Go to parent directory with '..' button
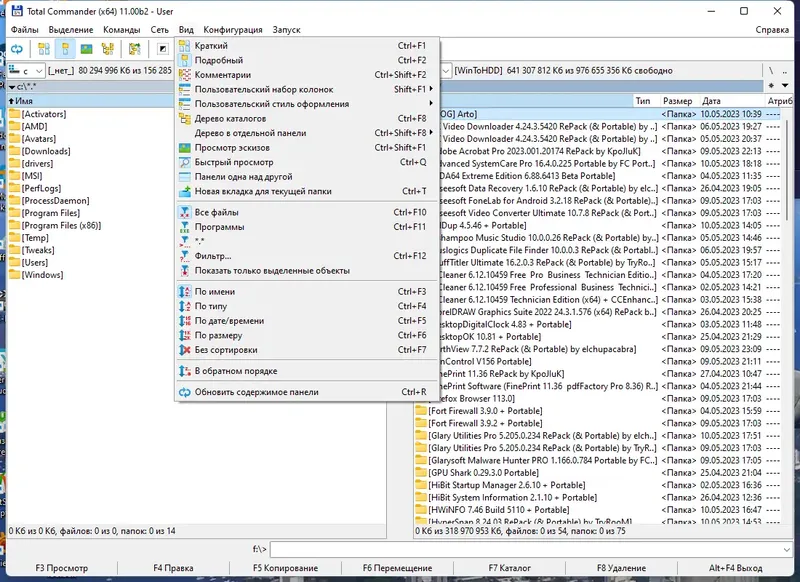Viewport: 800px width, 582px height. pyautogui.click(x=785, y=70)
